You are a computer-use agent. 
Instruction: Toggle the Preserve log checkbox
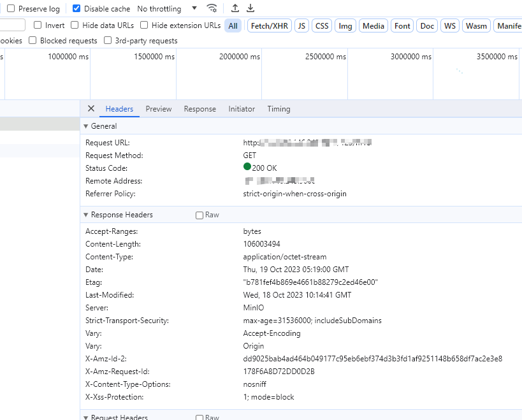point(11,8)
